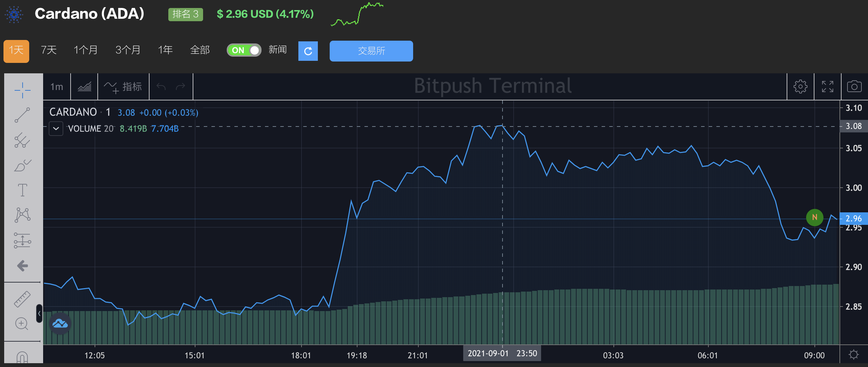Select the 全部 time range tab
Screen dimensions: 868x367
200,50
